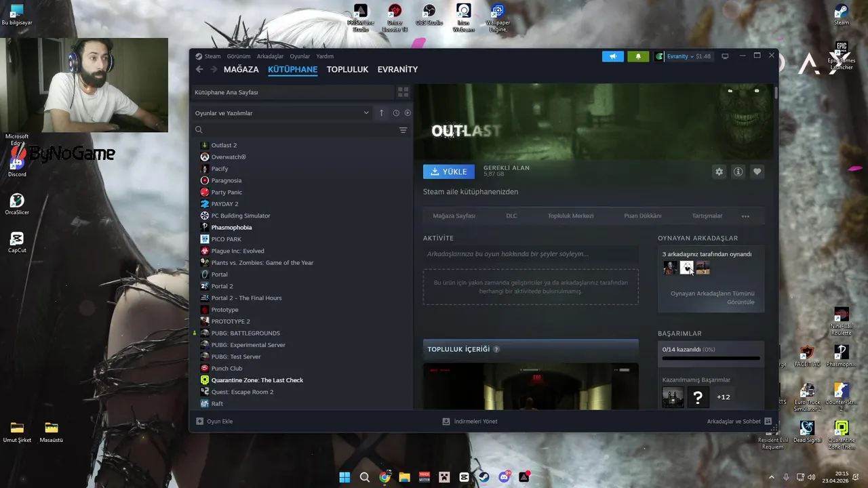
Task: Click the recent activity clock filter icon
Action: tap(396, 113)
